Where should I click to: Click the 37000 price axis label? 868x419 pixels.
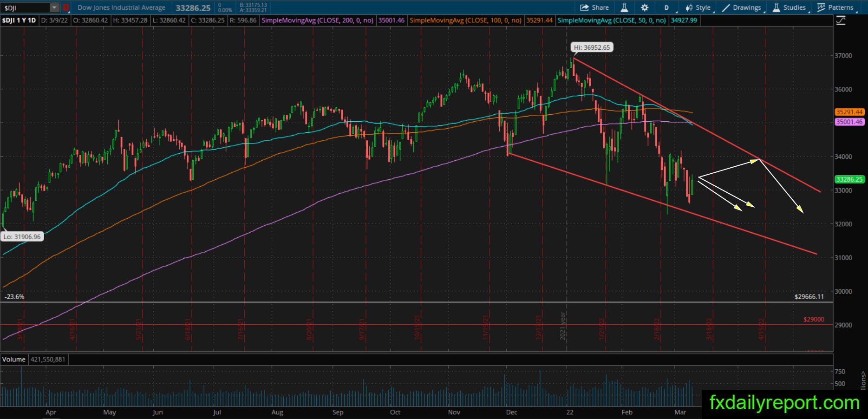coord(843,56)
